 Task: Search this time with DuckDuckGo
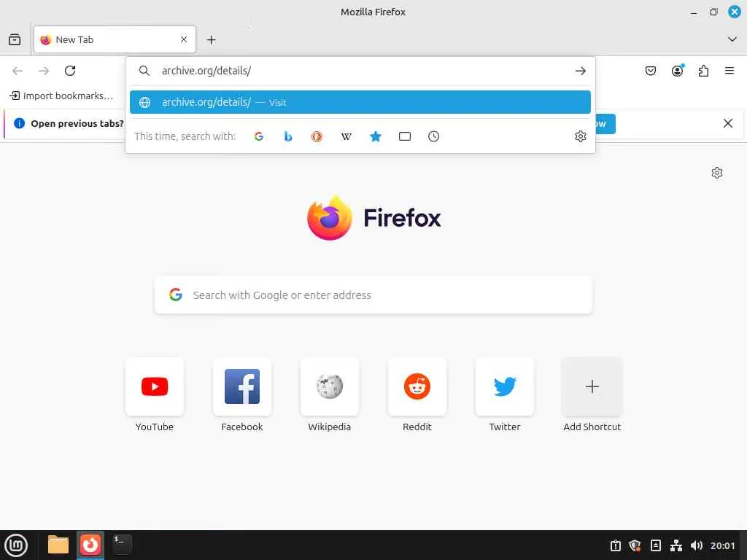(317, 136)
